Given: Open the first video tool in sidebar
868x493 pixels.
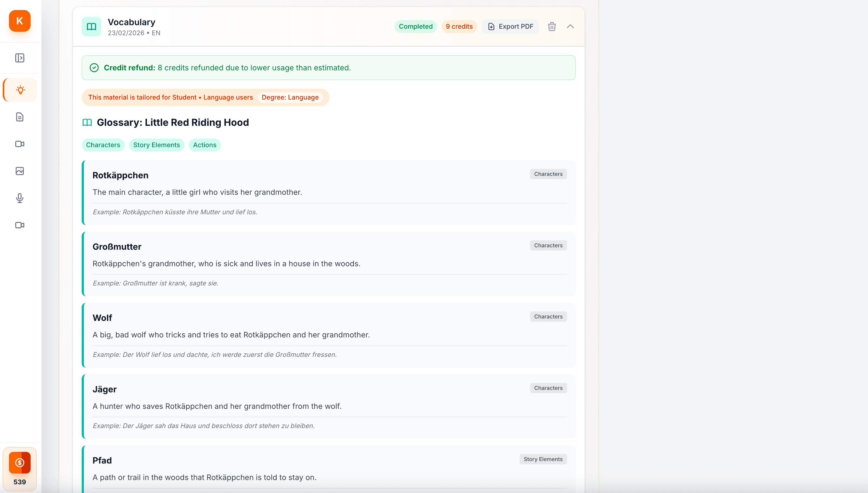Looking at the screenshot, I should coord(19,144).
